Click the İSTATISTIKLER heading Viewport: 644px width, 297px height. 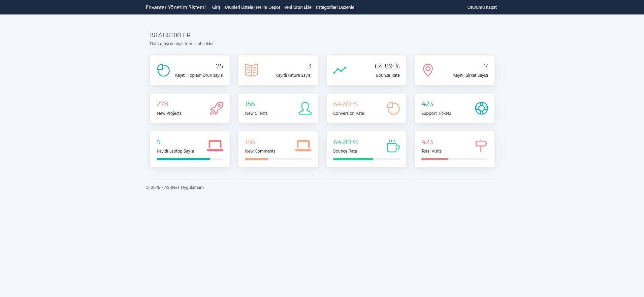point(170,35)
